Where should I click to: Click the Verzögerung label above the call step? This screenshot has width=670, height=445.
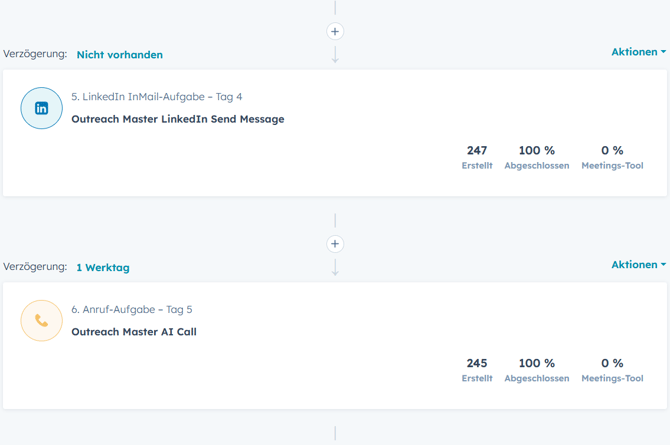tap(35, 267)
